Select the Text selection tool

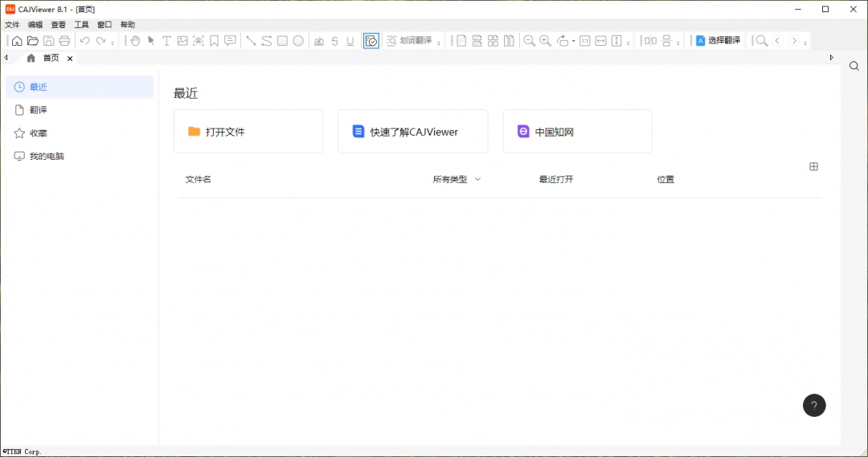click(166, 41)
